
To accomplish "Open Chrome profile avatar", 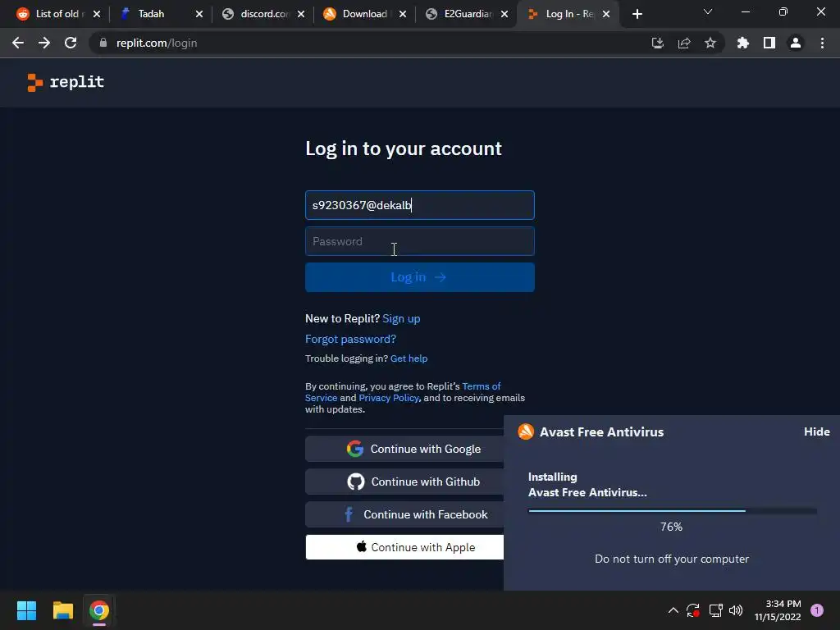I will coord(796,43).
